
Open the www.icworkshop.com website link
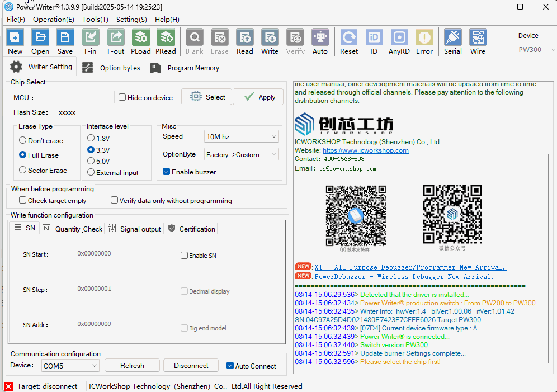point(366,150)
